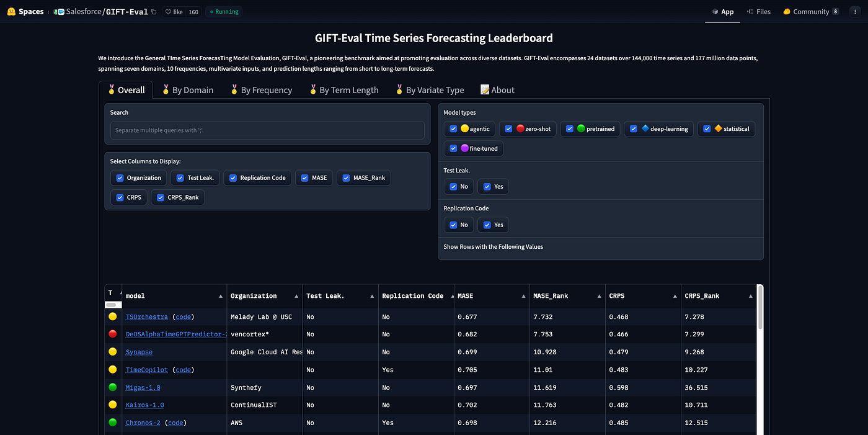Copy the Space name with the copy icon

[154, 12]
